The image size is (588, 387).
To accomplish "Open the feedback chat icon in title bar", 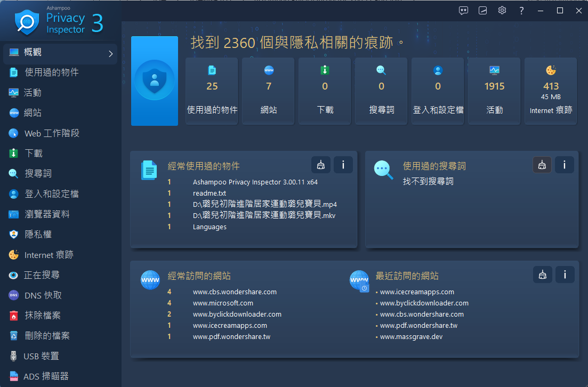I will [463, 11].
